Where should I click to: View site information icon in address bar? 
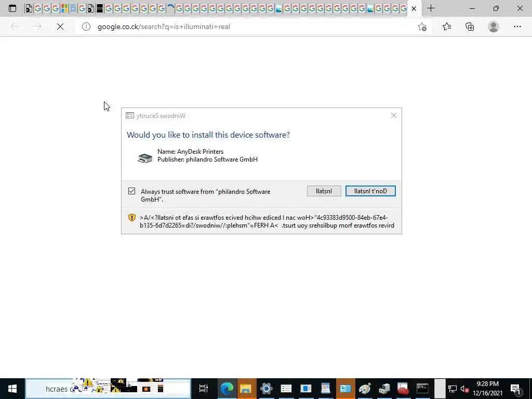[86, 26]
